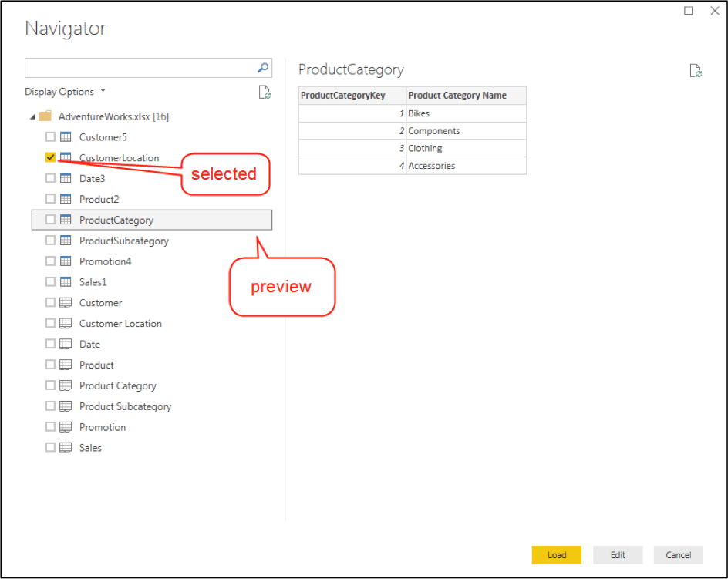Tick the ProductSubcategory checkbox
The image size is (728, 579).
coord(50,240)
